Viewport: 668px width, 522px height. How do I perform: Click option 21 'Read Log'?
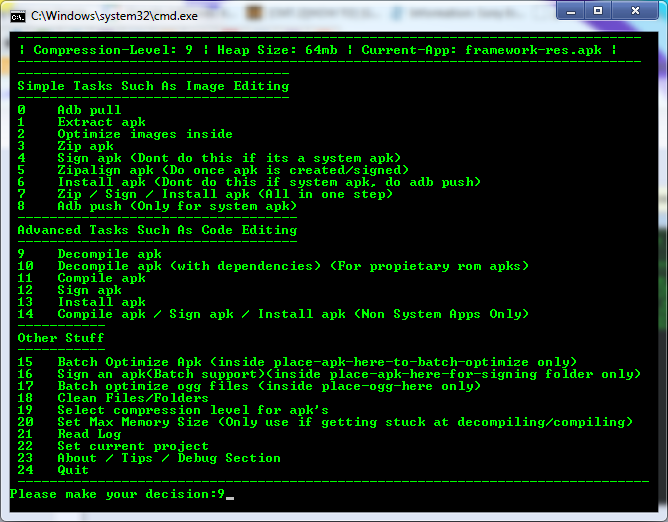pyautogui.click(x=69, y=434)
